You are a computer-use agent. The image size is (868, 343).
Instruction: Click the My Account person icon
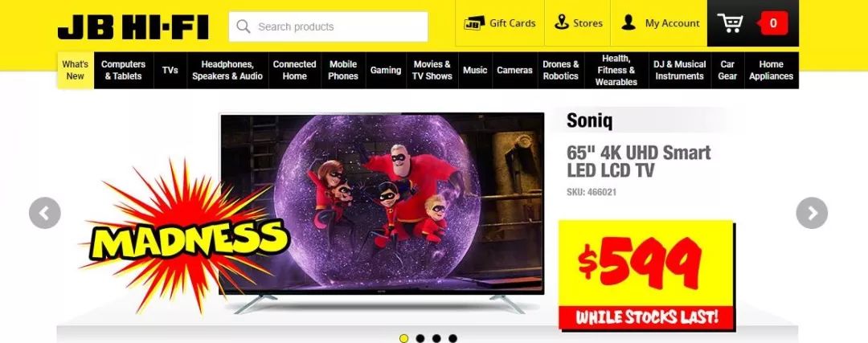(628, 22)
